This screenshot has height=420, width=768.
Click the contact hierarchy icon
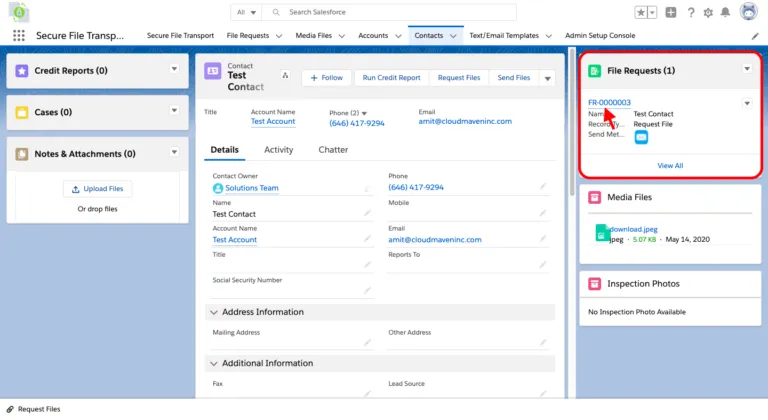tap(285, 75)
